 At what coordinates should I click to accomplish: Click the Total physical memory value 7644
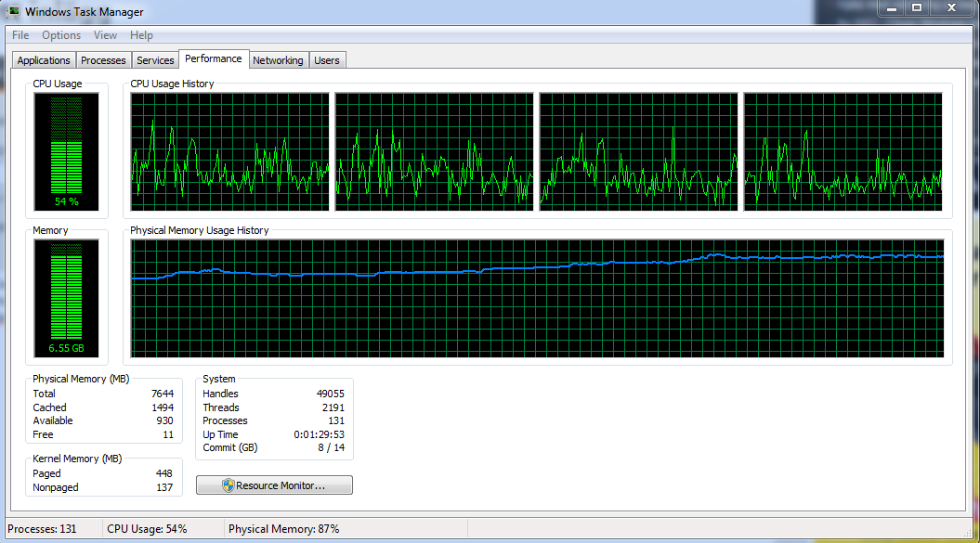pos(163,394)
